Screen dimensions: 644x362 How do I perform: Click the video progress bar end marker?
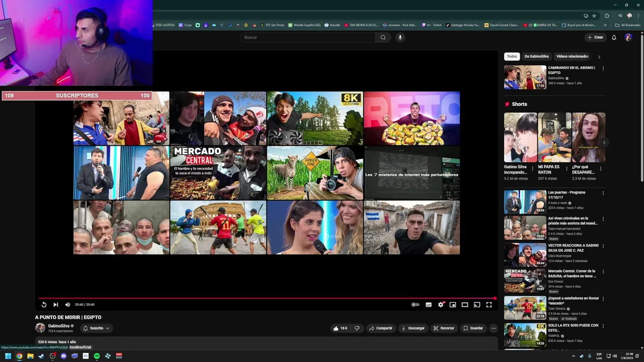[x=495, y=298]
